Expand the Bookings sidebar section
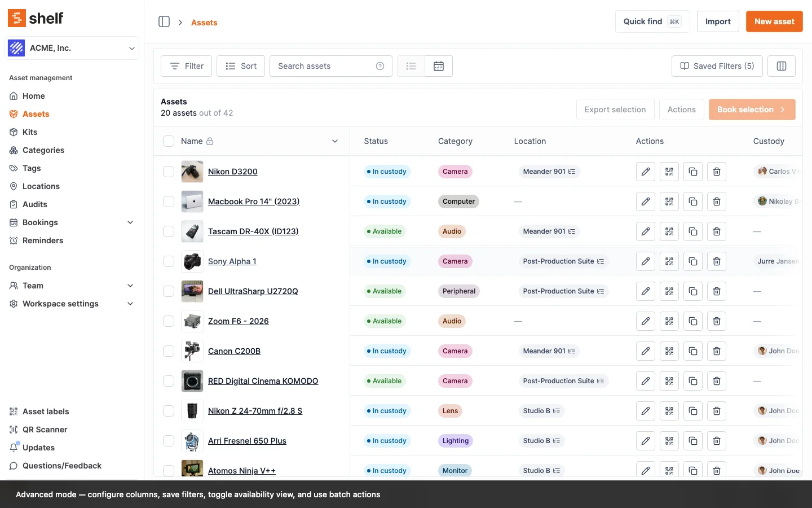812x508 pixels. (130, 222)
